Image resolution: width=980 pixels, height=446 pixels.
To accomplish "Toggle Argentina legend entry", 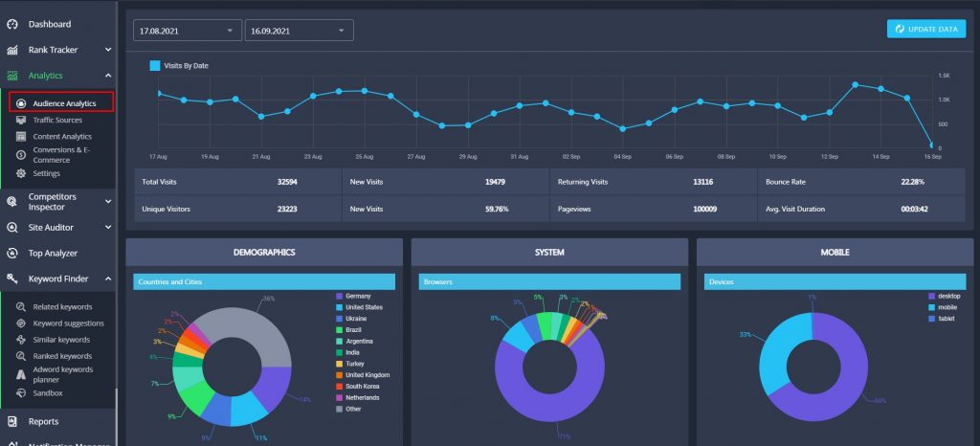I will coord(354,341).
